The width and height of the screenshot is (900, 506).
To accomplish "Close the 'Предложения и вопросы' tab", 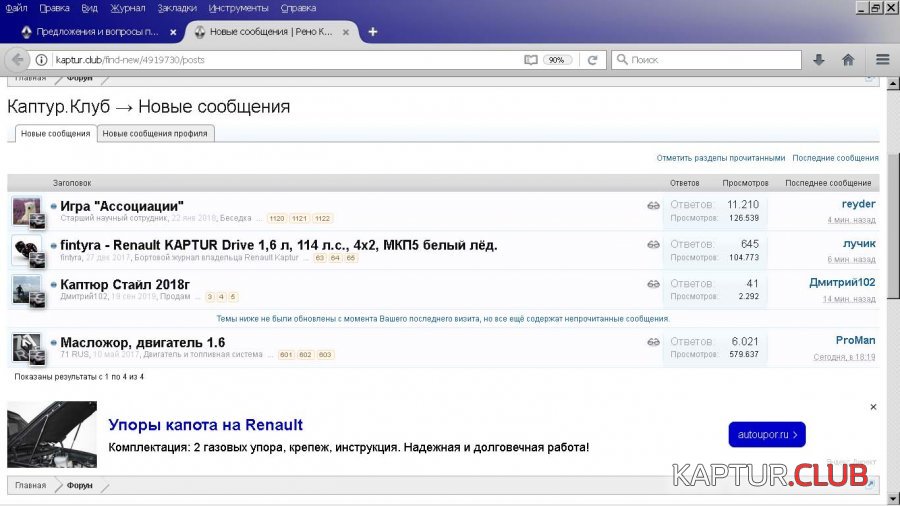I will tap(173, 33).
